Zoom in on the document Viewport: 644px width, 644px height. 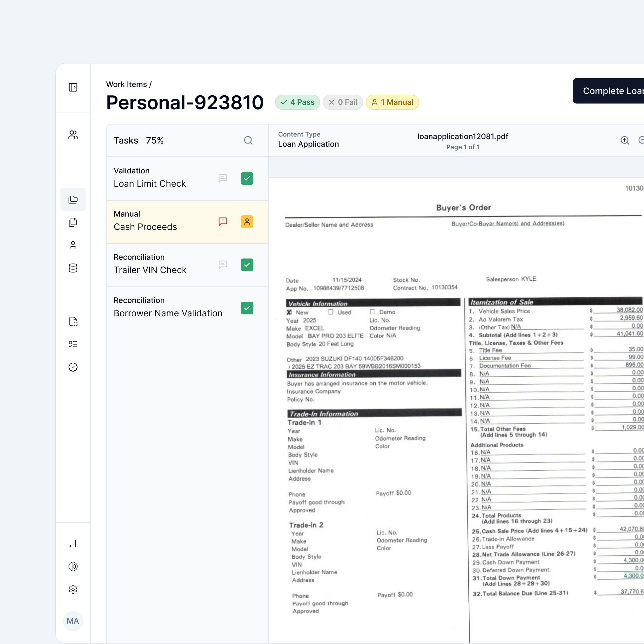point(625,140)
